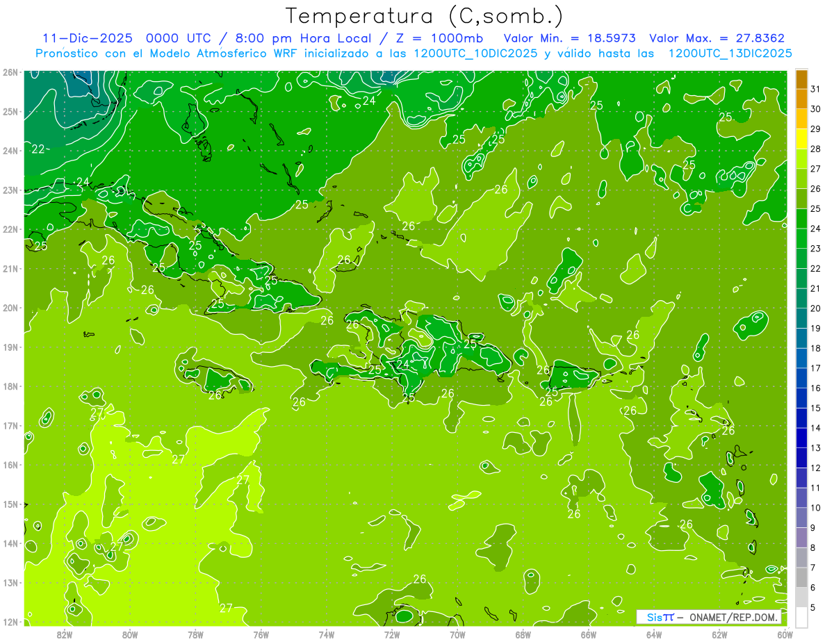Click the legend value "28"
The image size is (834, 644).
click(816, 149)
